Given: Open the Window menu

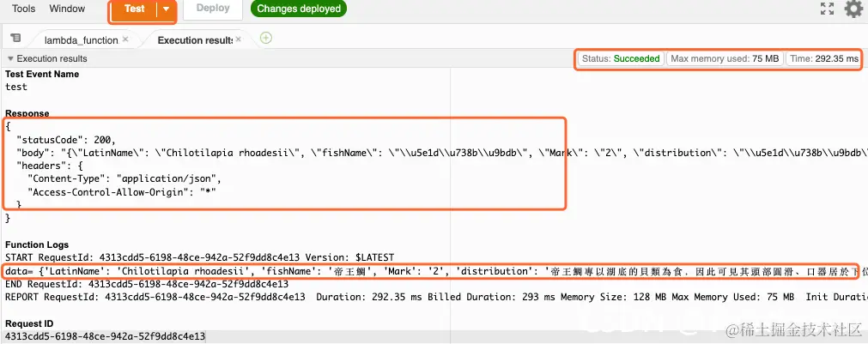Looking at the screenshot, I should point(67,9).
